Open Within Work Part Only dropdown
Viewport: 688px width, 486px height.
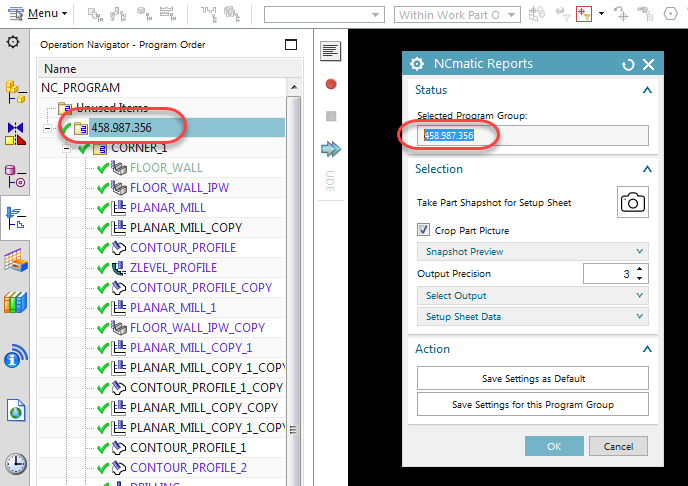coord(457,14)
